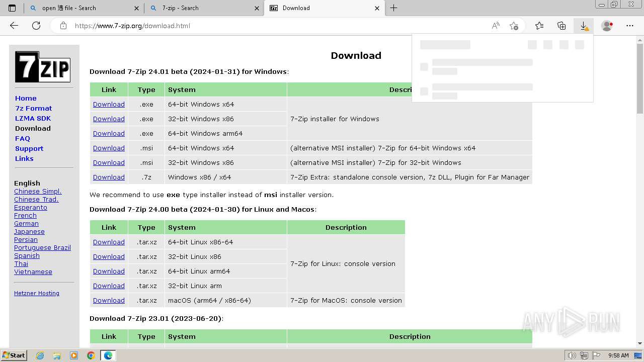Open the taskbar clock showing 9:58 AM

(618, 355)
